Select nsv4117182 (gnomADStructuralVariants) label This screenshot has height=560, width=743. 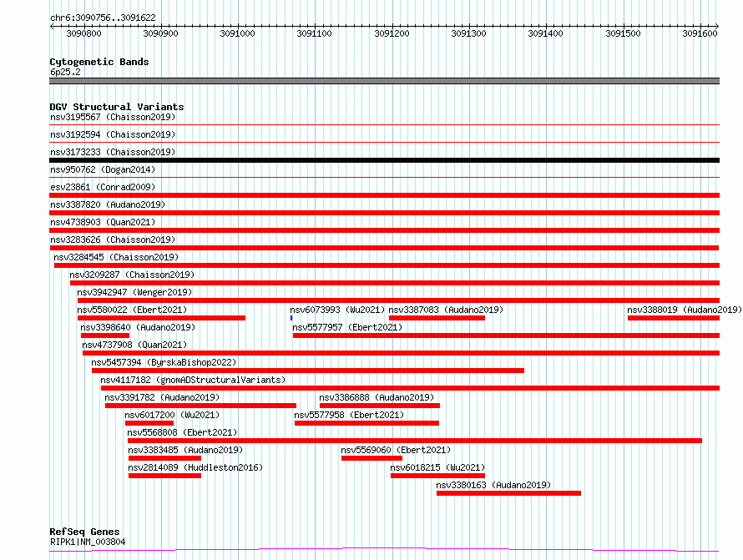pos(194,380)
